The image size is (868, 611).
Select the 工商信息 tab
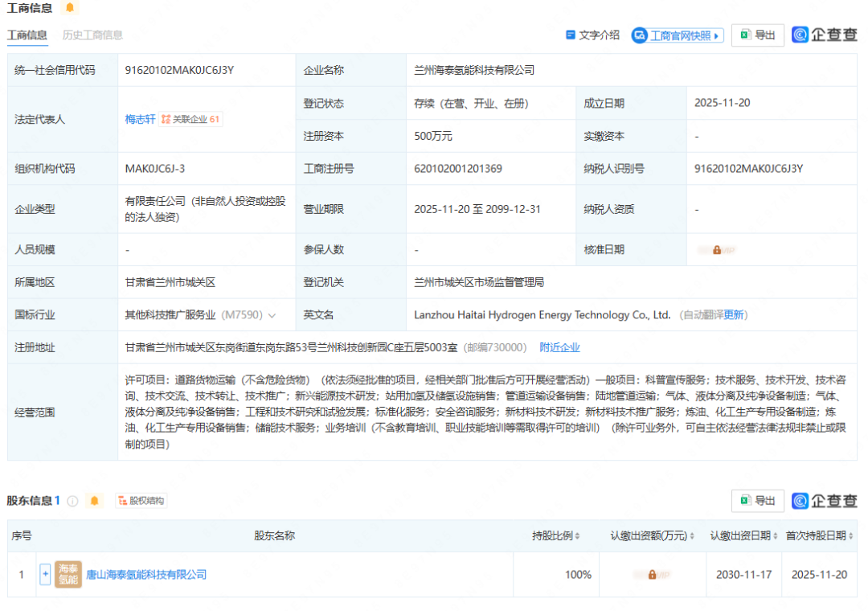point(27,35)
